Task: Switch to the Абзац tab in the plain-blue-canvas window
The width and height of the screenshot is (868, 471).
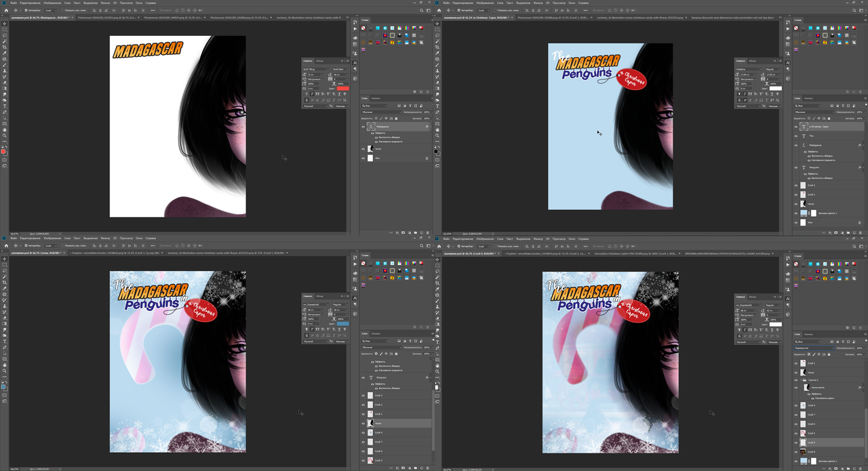Action: point(753,61)
